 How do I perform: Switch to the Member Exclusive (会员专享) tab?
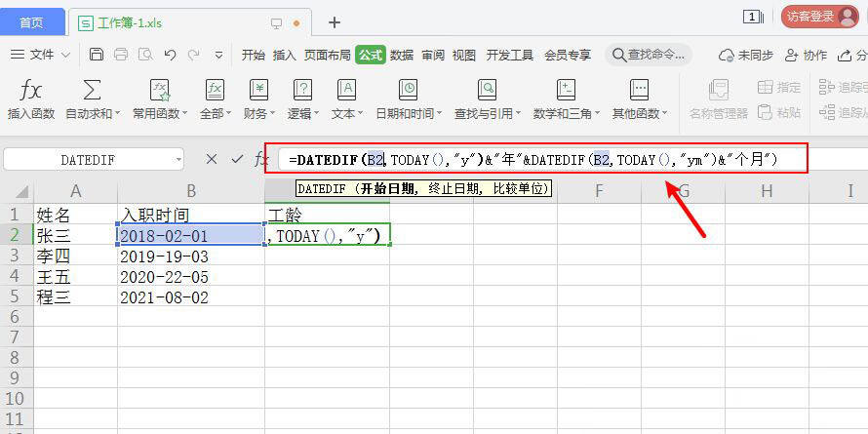click(568, 55)
